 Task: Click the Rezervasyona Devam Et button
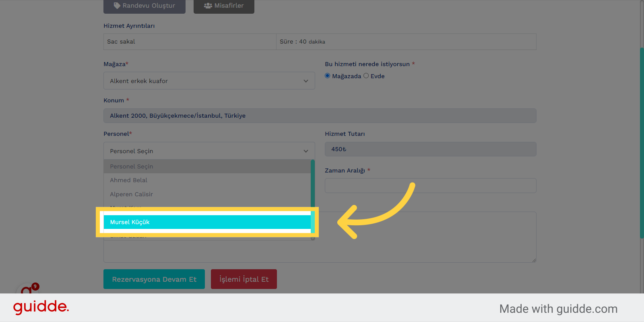154,279
